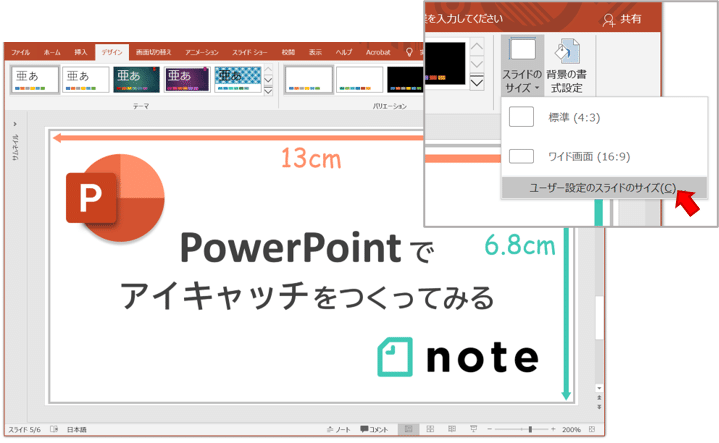Go to previous slide double-arrow button
This screenshot has height=443, width=719.
(x=599, y=398)
